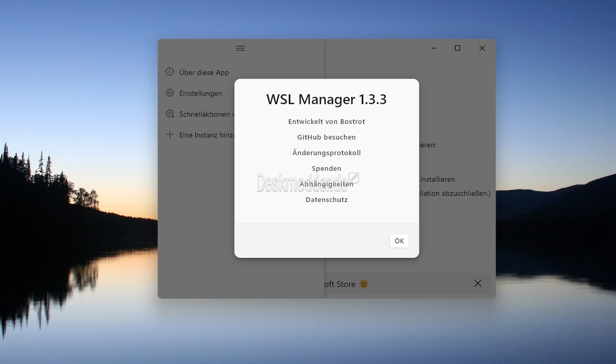Click the Spenden link
This screenshot has height=364, width=616.
pyautogui.click(x=326, y=168)
